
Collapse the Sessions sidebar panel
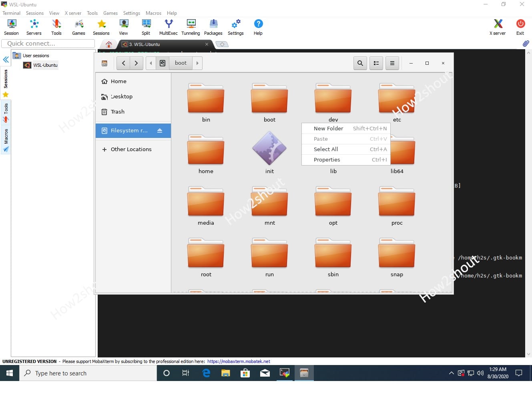tap(6, 59)
